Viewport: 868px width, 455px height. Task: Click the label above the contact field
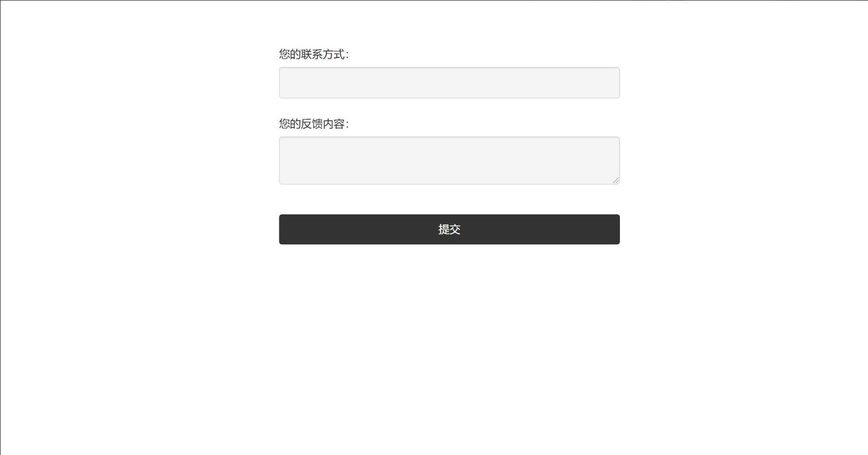click(x=314, y=54)
